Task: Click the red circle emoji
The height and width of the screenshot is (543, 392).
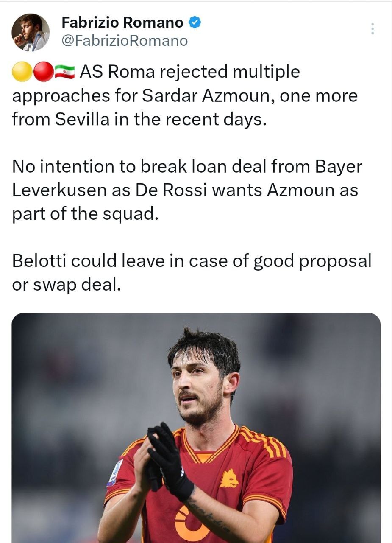Action: [x=43, y=72]
